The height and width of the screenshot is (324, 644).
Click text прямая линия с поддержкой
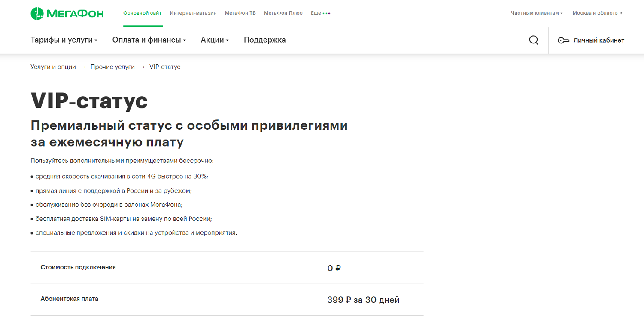(x=114, y=191)
